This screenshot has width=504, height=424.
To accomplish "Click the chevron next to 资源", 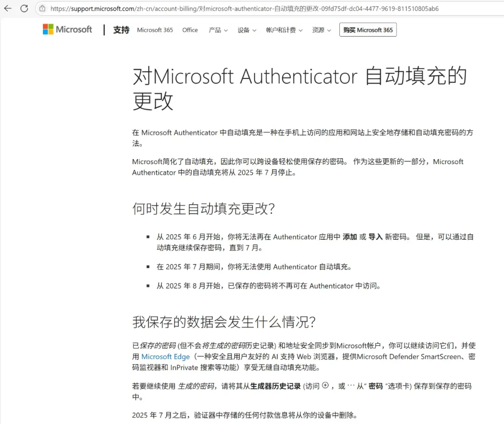I will tap(329, 30).
